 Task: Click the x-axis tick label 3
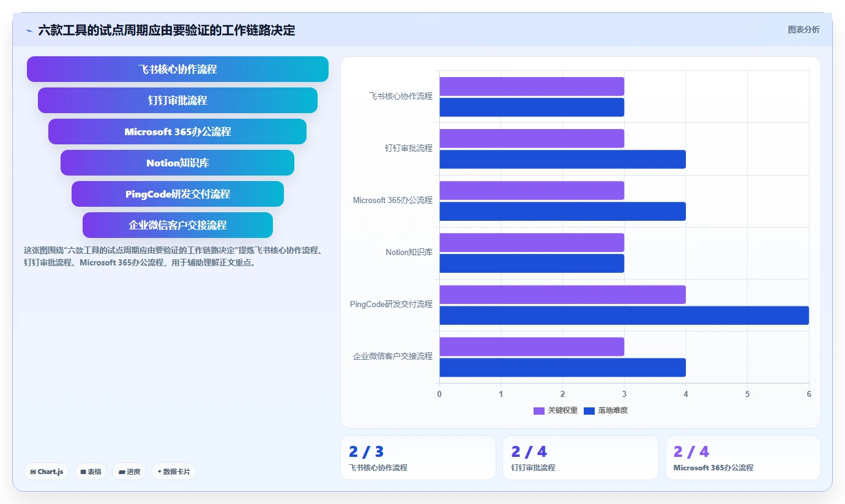[x=624, y=394]
